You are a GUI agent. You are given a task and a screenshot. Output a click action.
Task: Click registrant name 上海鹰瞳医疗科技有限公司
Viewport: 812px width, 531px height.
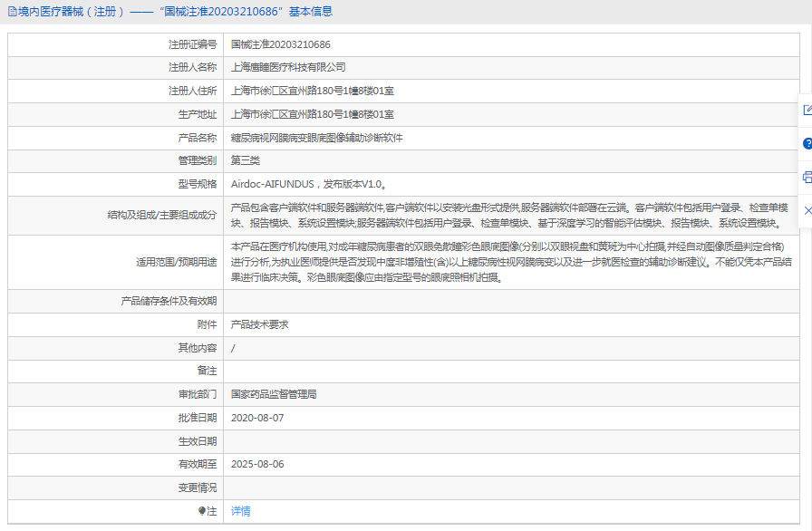point(288,67)
